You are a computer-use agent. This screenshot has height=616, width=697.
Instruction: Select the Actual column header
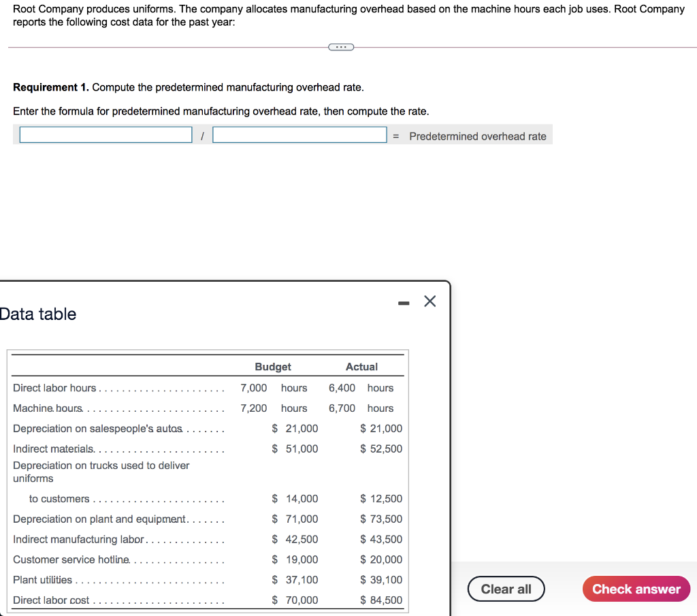coord(362,367)
